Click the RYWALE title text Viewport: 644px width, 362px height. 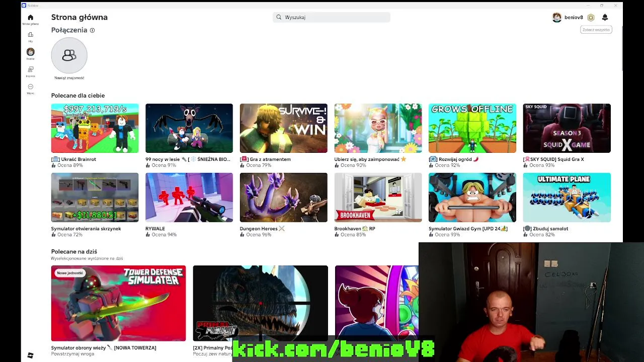(x=155, y=229)
